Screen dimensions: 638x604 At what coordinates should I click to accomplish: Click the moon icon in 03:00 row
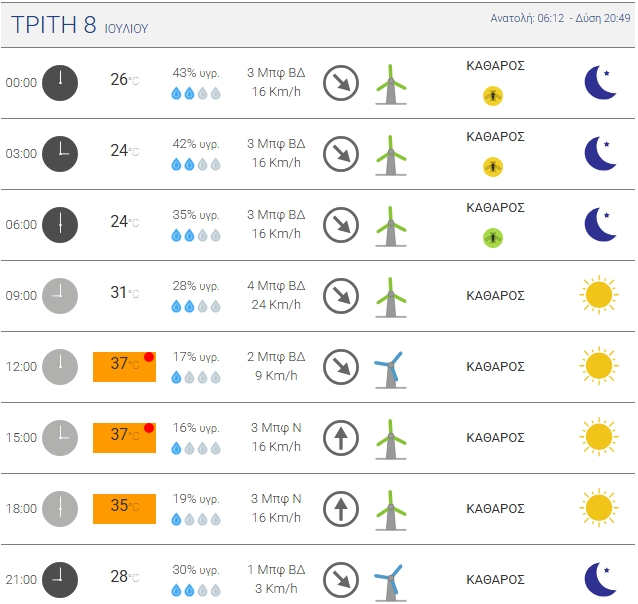pos(600,153)
